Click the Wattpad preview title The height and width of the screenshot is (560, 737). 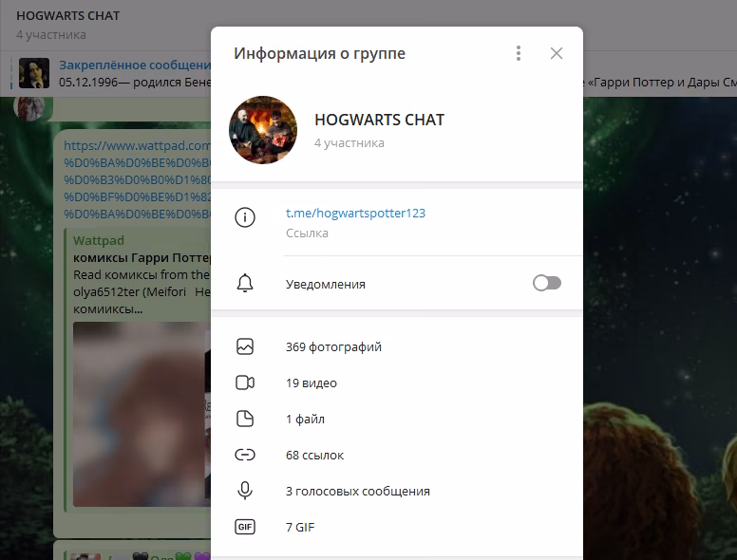click(99, 240)
